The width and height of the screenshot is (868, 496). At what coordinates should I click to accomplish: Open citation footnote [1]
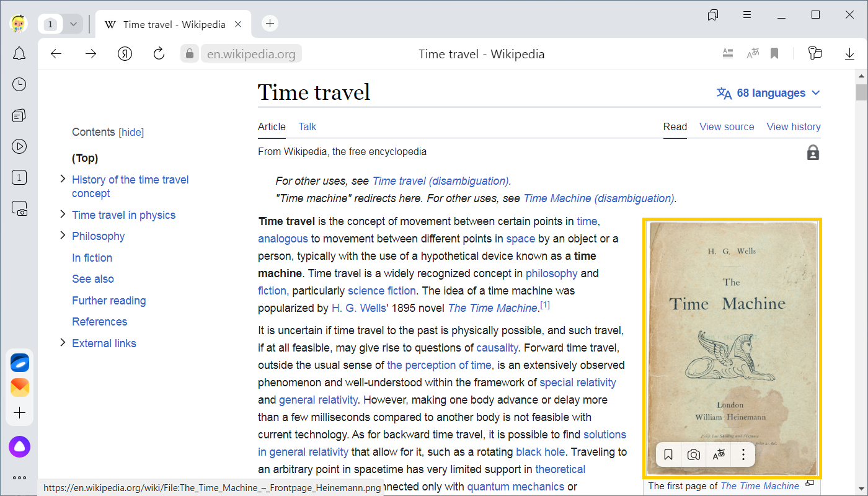pos(545,304)
